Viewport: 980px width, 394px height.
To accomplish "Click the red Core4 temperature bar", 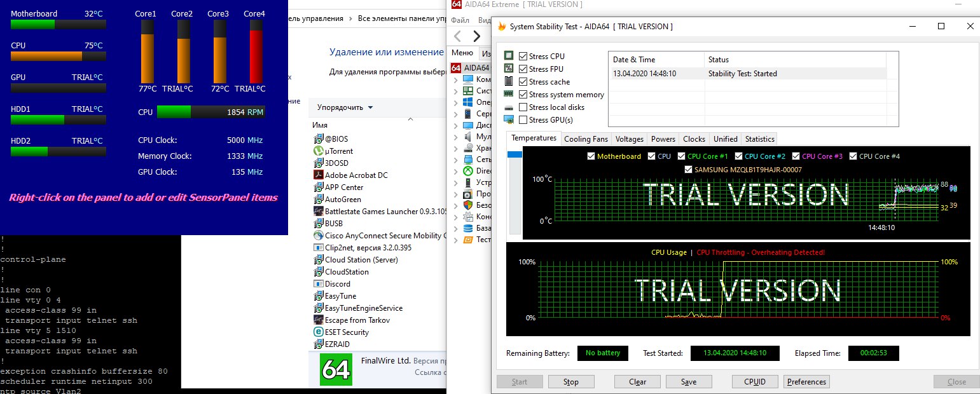I will (256, 57).
